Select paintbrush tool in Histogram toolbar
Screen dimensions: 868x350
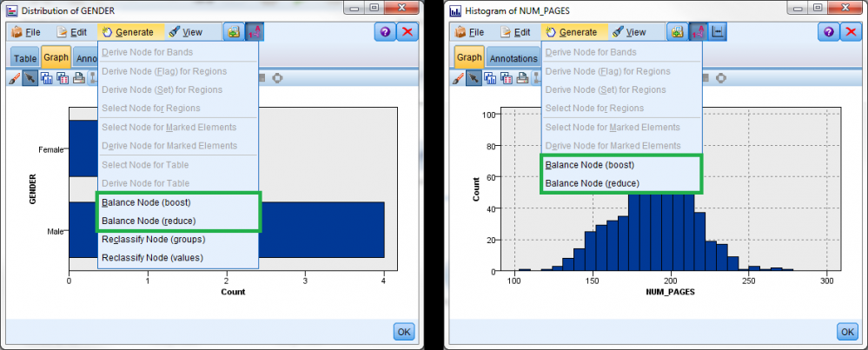(458, 78)
